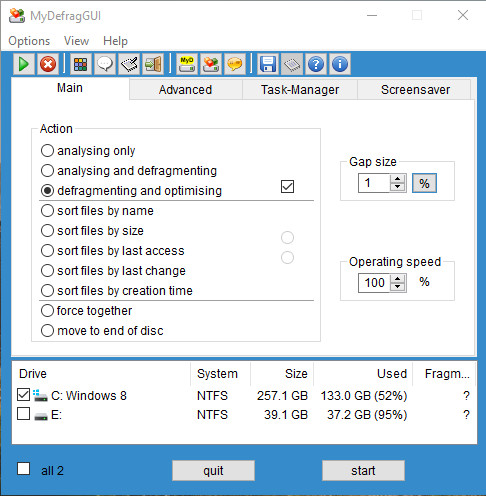Viewport: 486px width, 496px height.
Task: Sort list by Used column header
Action: click(x=363, y=374)
